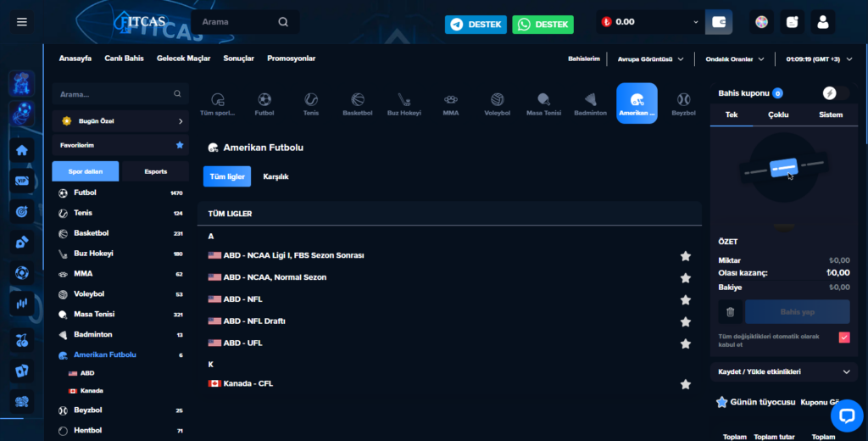
Task: Switch bet slip to Sistem tab
Action: pyautogui.click(x=831, y=114)
